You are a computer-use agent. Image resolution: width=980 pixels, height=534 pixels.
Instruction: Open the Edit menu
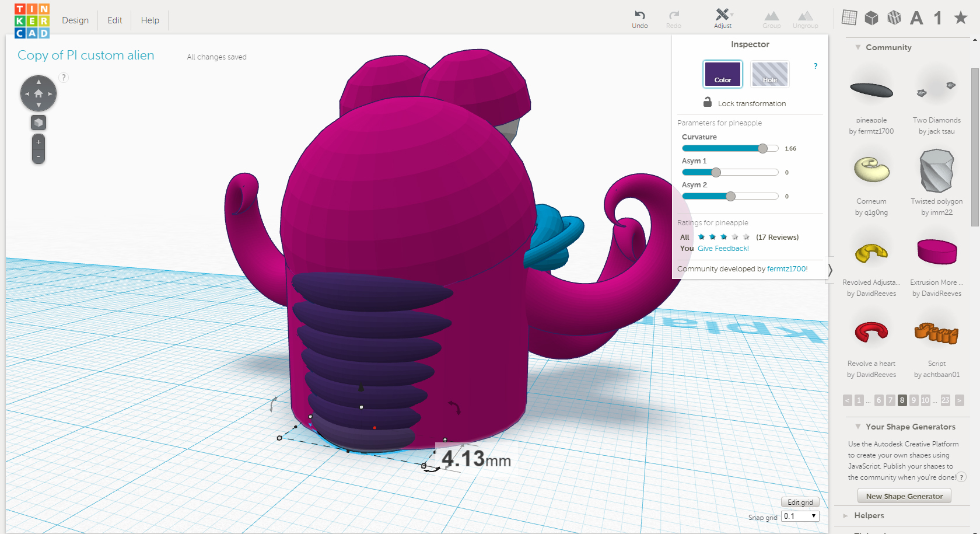(x=115, y=20)
